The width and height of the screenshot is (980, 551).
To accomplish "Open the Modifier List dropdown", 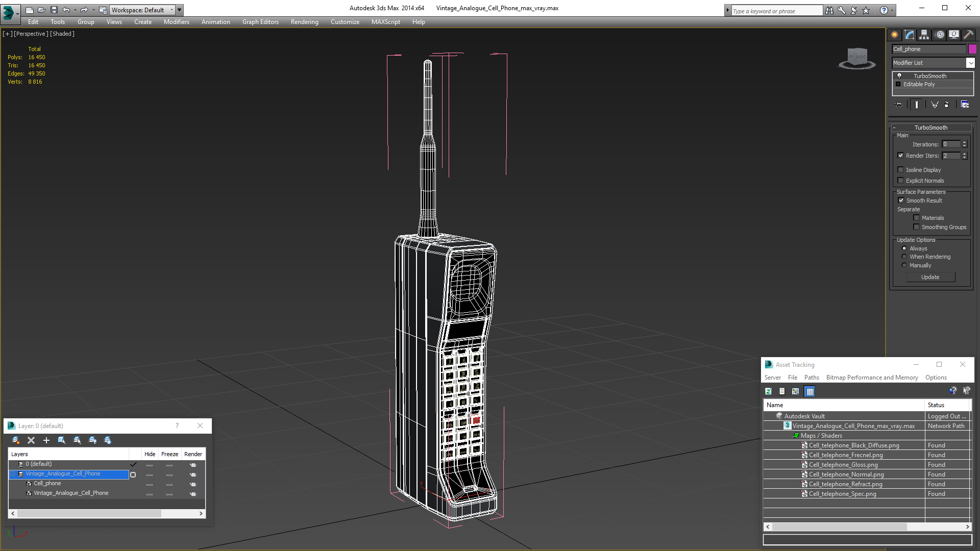I will click(970, 63).
